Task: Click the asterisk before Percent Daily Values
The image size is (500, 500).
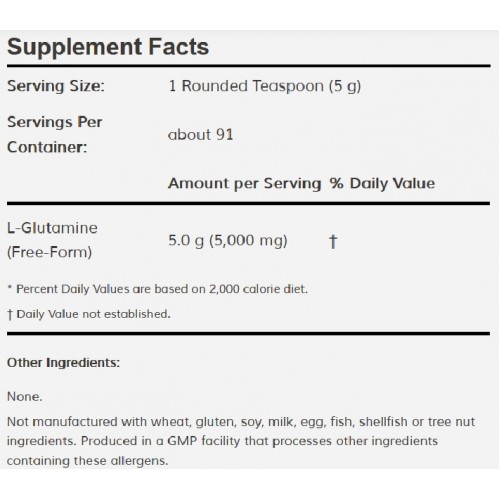Action: pyautogui.click(x=10, y=287)
